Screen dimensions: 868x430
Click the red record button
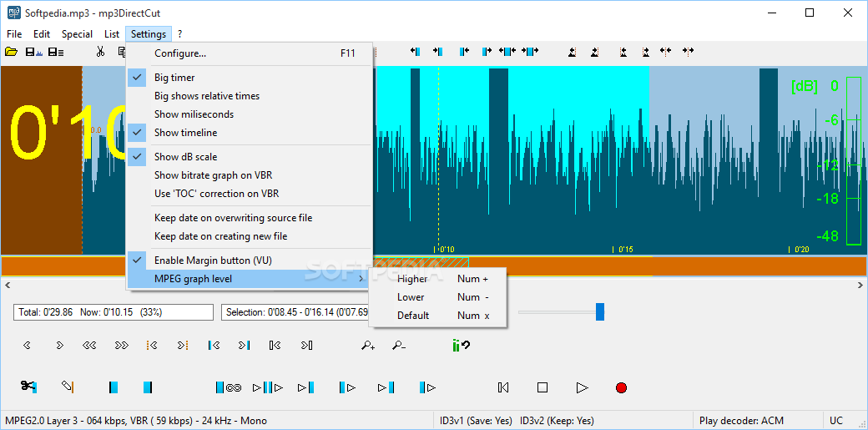pyautogui.click(x=621, y=387)
